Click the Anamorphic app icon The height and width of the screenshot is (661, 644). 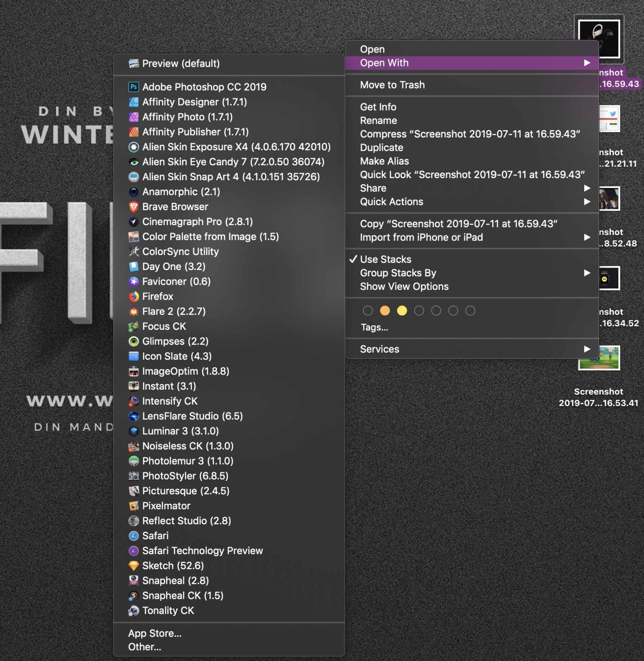pyautogui.click(x=134, y=192)
